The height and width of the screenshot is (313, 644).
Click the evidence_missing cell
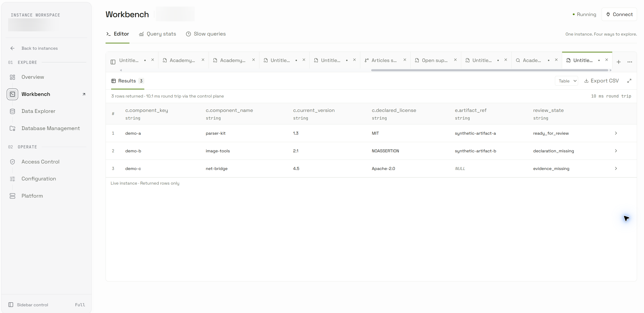point(551,169)
